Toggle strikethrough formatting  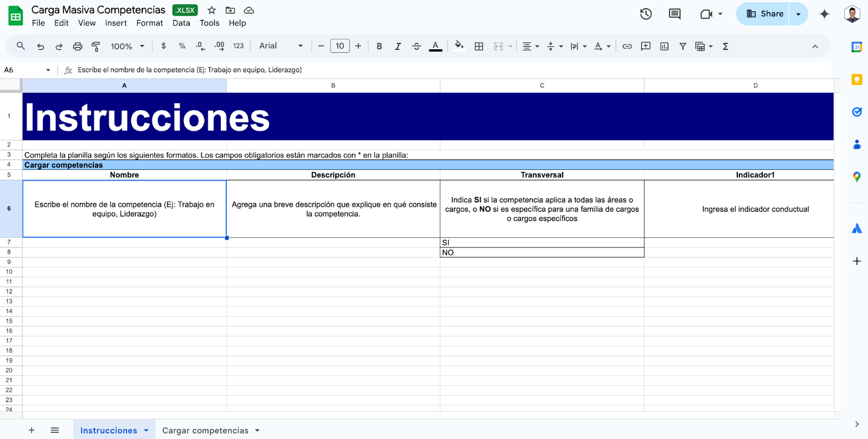416,46
